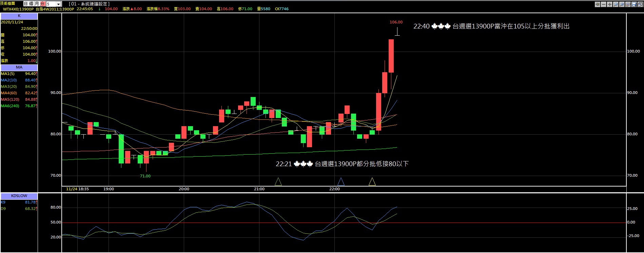Select the minute (分) period toggle
Image resolution: width=644 pixels, height=253 pixels.
tap(42, 4)
